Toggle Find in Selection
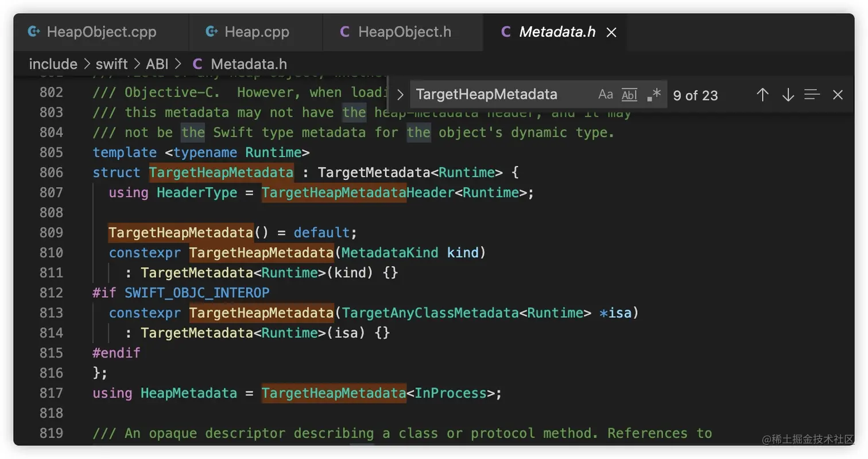This screenshot has height=459, width=868. click(x=812, y=95)
